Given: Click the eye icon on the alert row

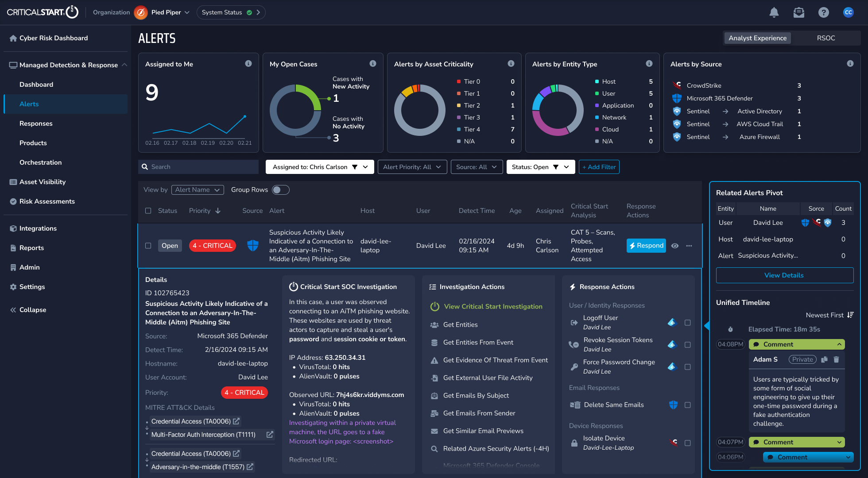Looking at the screenshot, I should (675, 246).
